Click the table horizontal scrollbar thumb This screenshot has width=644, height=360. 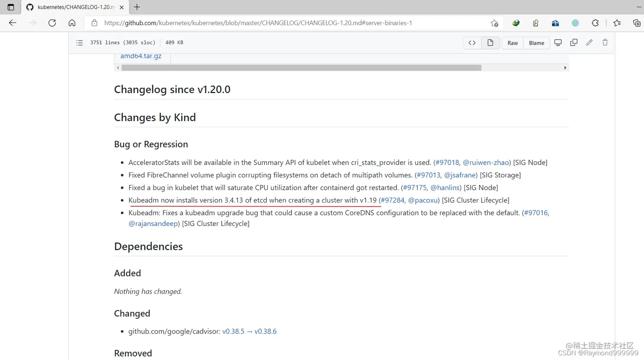click(301, 68)
